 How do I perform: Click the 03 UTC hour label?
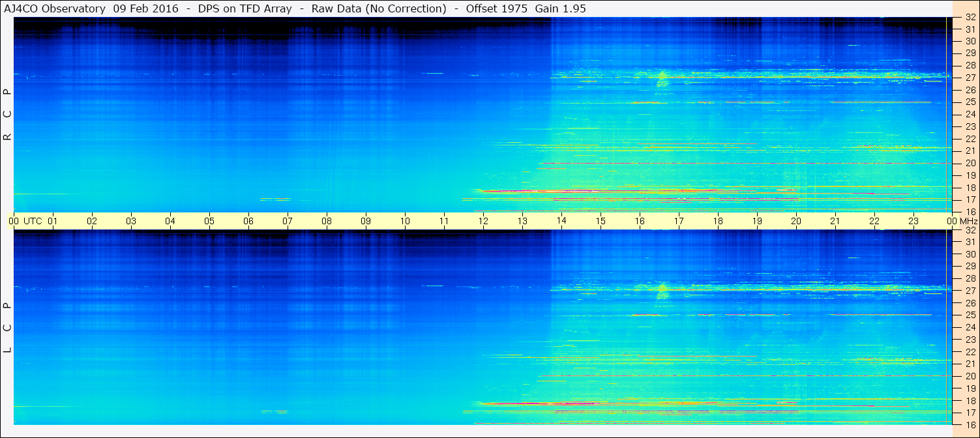(x=131, y=221)
